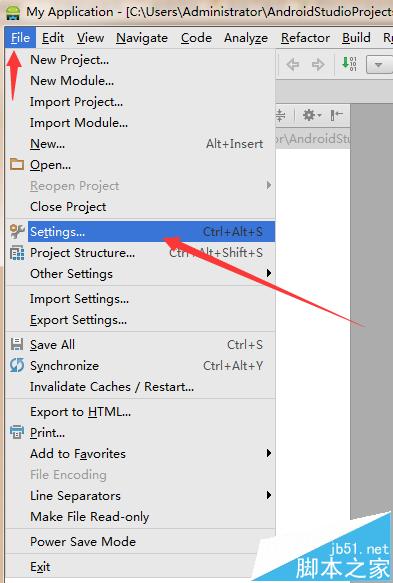
Task: Click the Project Structure icon
Action: pyautogui.click(x=17, y=253)
